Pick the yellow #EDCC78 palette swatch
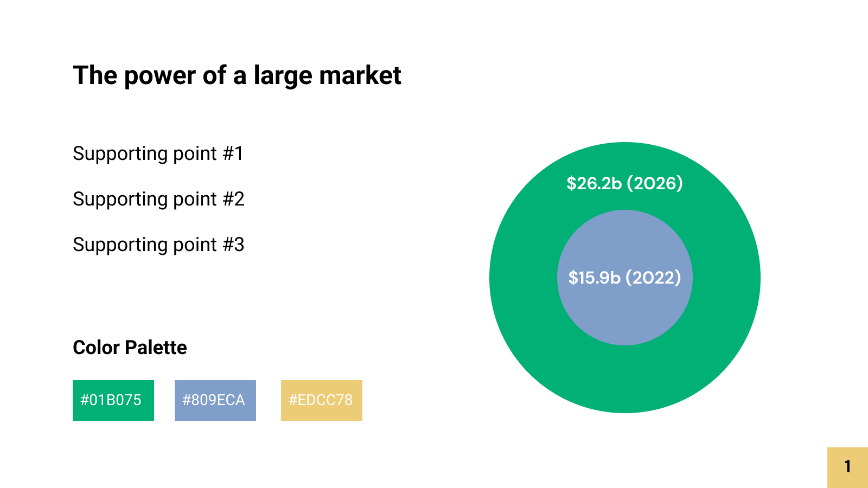The width and height of the screenshot is (868, 488). [322, 400]
